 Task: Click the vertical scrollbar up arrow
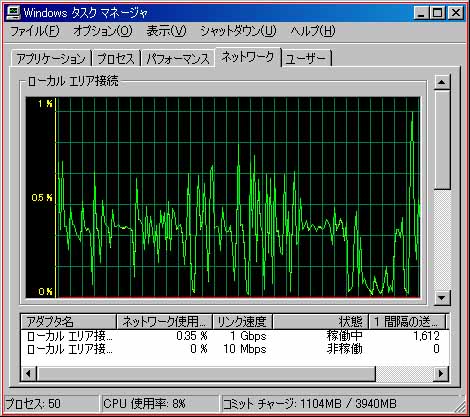click(x=442, y=82)
